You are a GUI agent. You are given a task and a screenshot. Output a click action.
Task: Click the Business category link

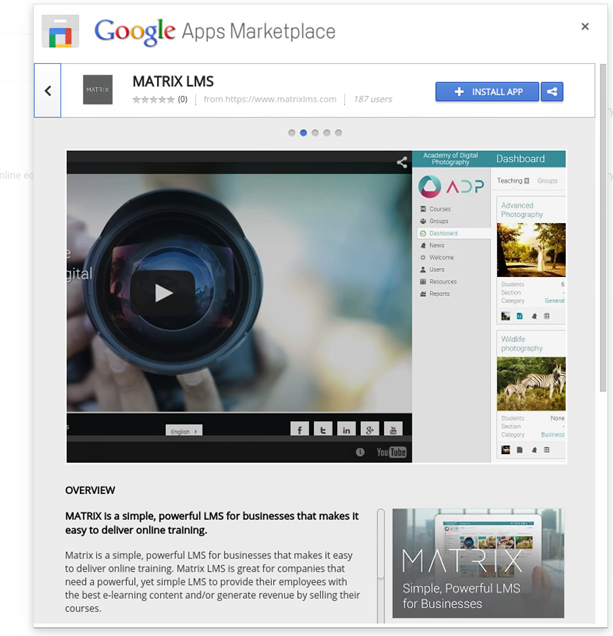(x=553, y=434)
